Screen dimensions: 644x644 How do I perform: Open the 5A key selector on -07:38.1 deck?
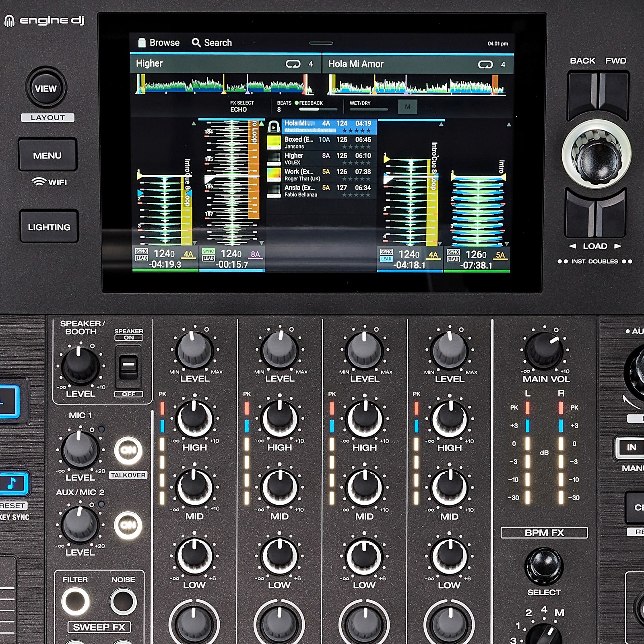pos(500,255)
